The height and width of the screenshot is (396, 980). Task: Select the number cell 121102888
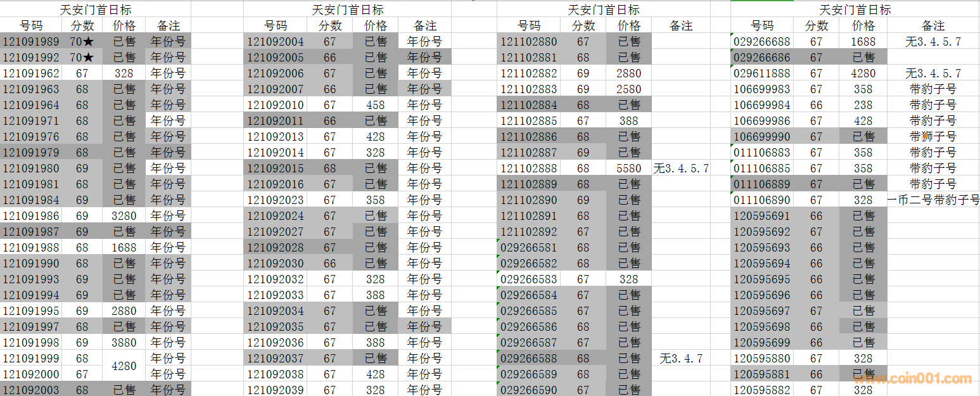click(529, 169)
